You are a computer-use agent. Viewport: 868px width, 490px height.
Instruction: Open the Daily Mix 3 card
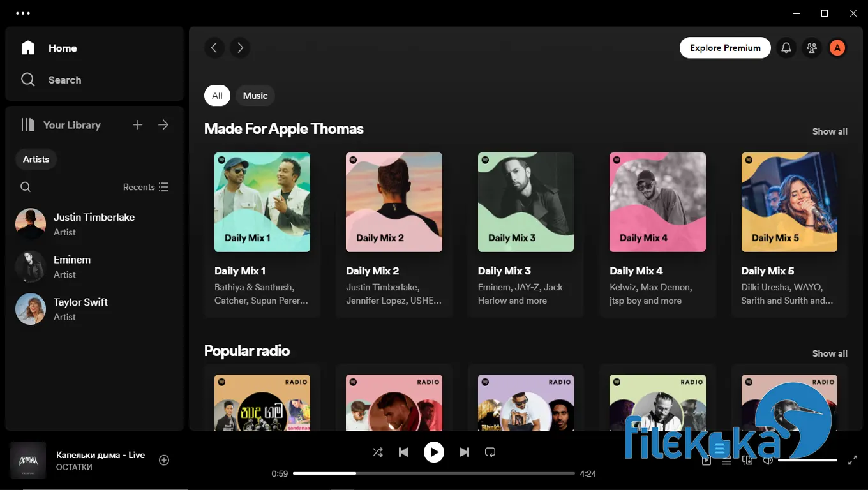coord(526,230)
